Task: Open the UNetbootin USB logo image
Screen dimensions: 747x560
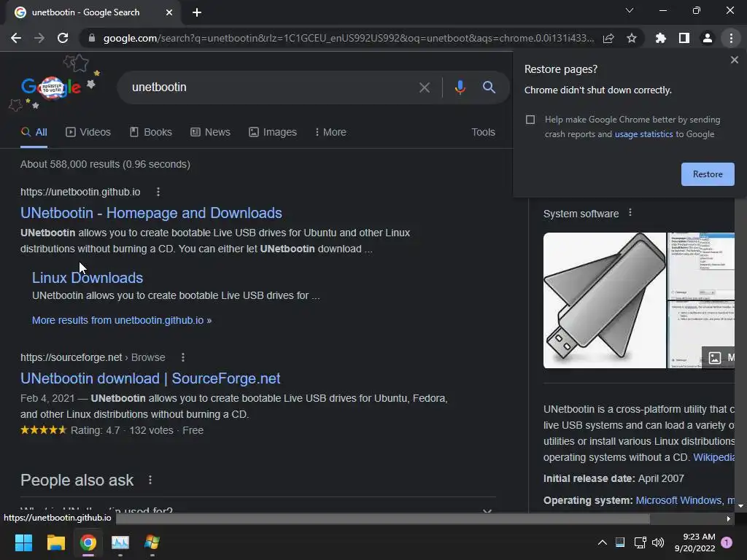Action: click(x=605, y=300)
